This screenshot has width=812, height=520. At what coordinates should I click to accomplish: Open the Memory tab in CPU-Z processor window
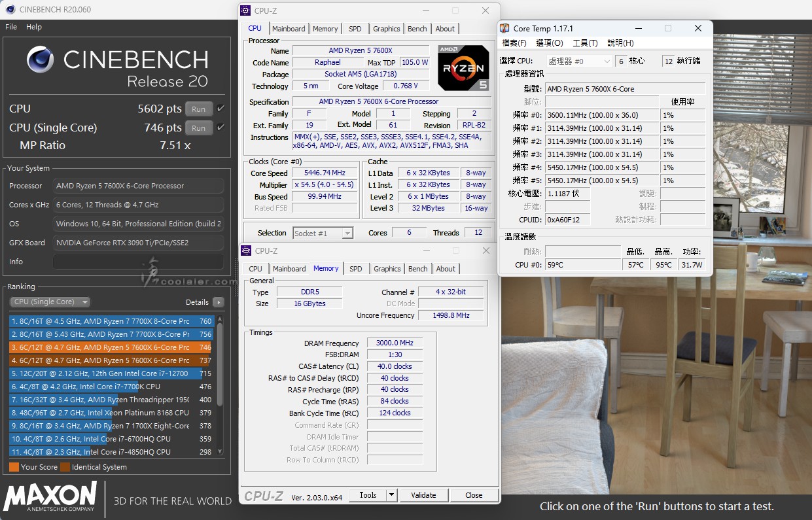(325, 29)
